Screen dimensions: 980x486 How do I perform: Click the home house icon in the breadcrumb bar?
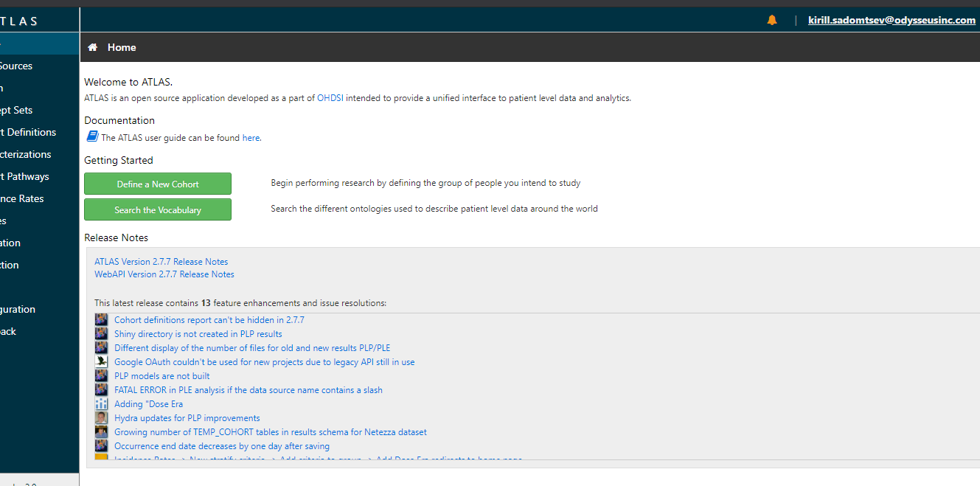92,46
